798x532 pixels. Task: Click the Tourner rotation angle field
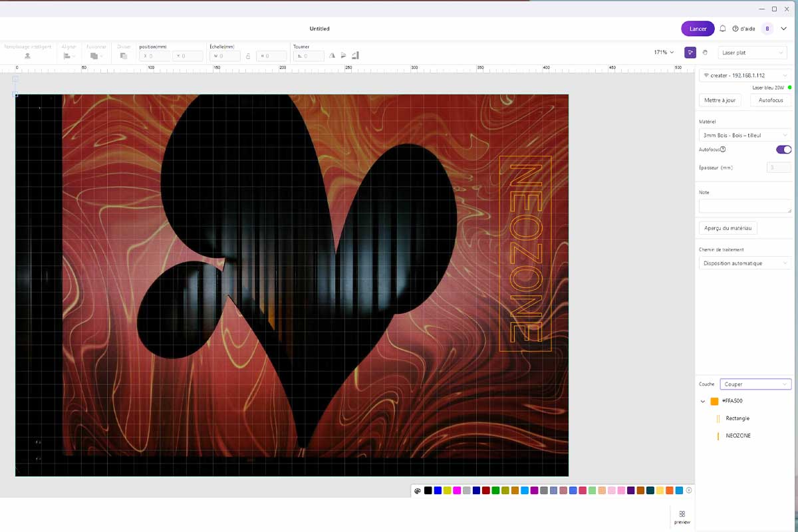tap(309, 57)
